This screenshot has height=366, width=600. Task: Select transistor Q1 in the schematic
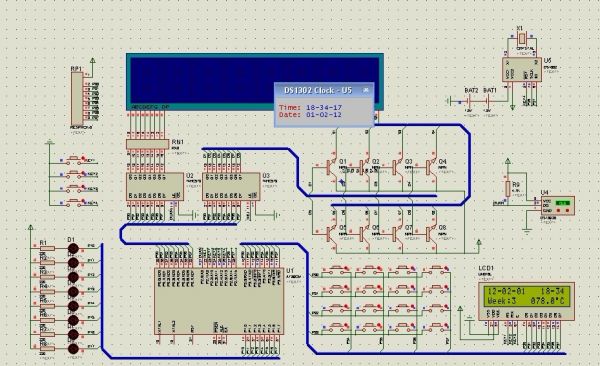click(x=330, y=167)
